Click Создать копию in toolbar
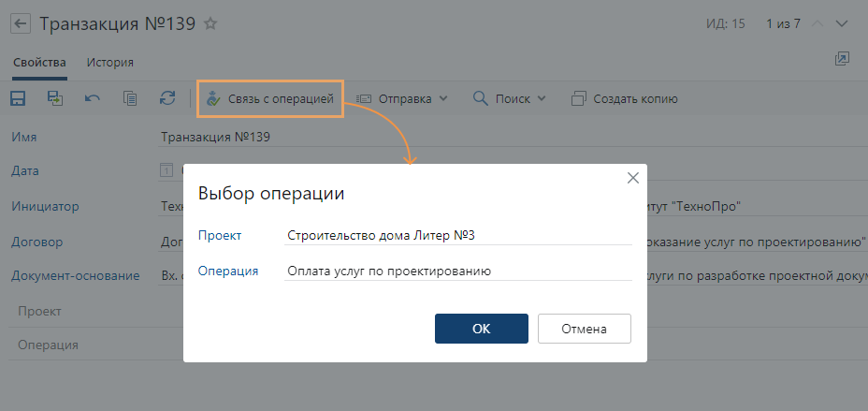The image size is (868, 411). click(x=625, y=98)
